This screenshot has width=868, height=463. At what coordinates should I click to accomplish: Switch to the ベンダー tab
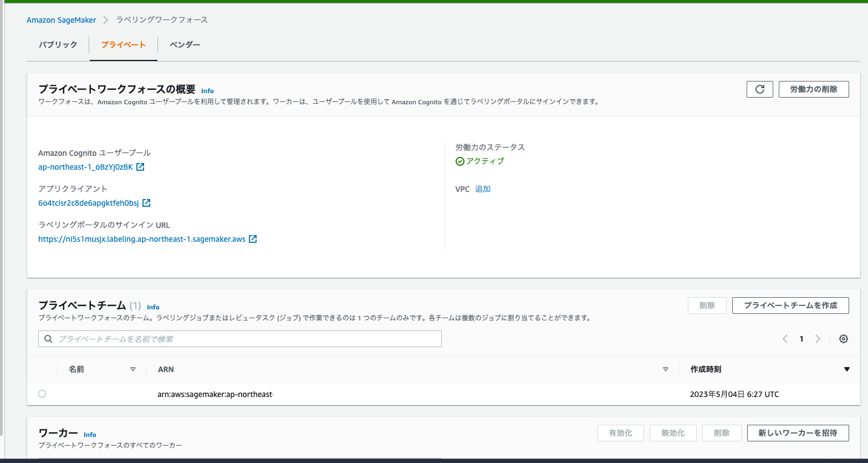click(x=185, y=44)
